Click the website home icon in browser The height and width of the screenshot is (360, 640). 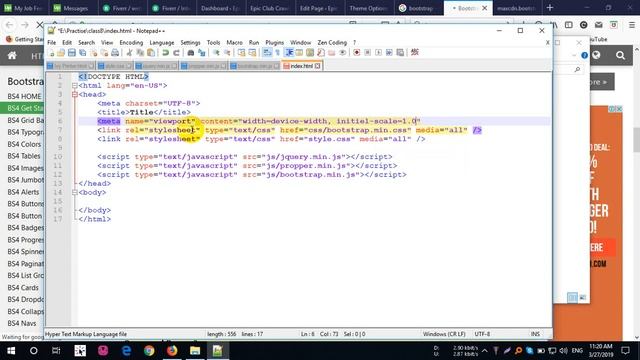(x=12, y=56)
